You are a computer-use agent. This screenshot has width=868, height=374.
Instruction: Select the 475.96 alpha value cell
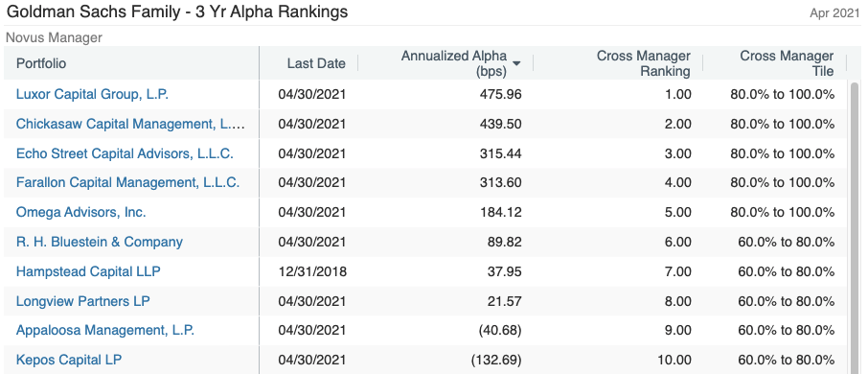[500, 94]
